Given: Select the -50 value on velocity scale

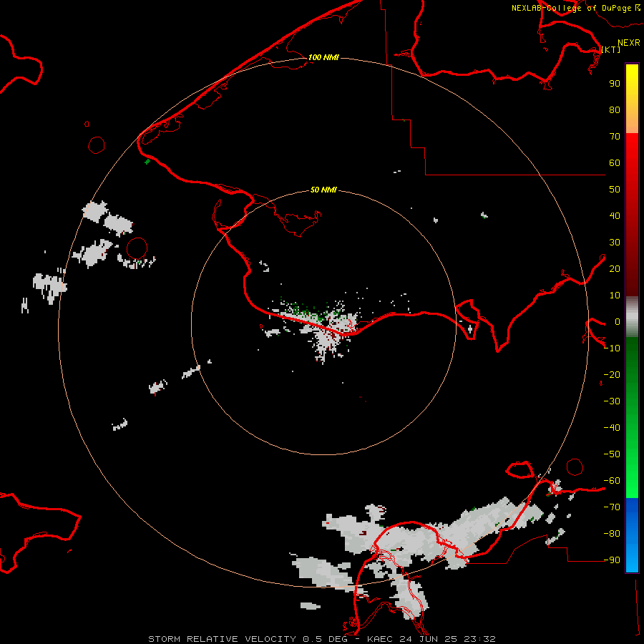Looking at the screenshot, I should click(612, 454).
